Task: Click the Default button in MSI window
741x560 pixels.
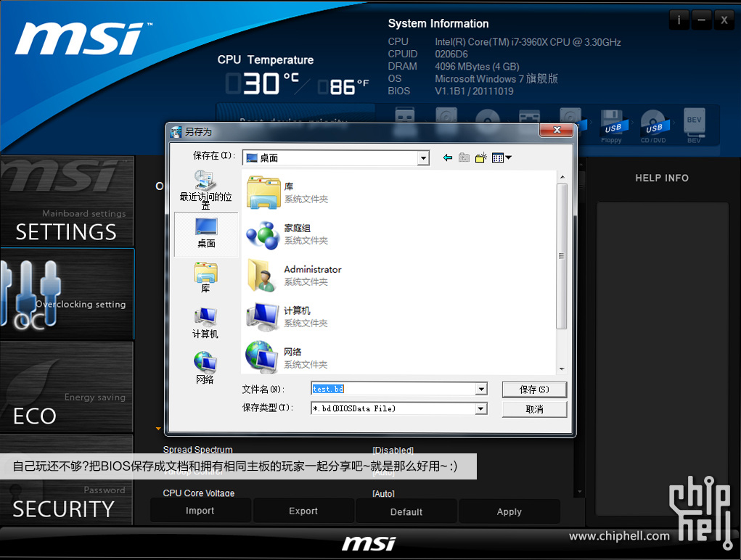Action: coord(406,511)
